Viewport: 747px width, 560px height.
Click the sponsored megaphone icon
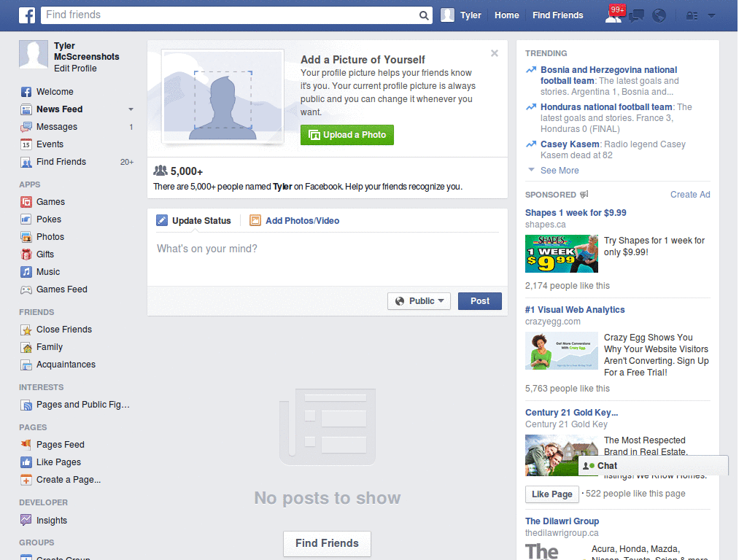[x=584, y=194]
